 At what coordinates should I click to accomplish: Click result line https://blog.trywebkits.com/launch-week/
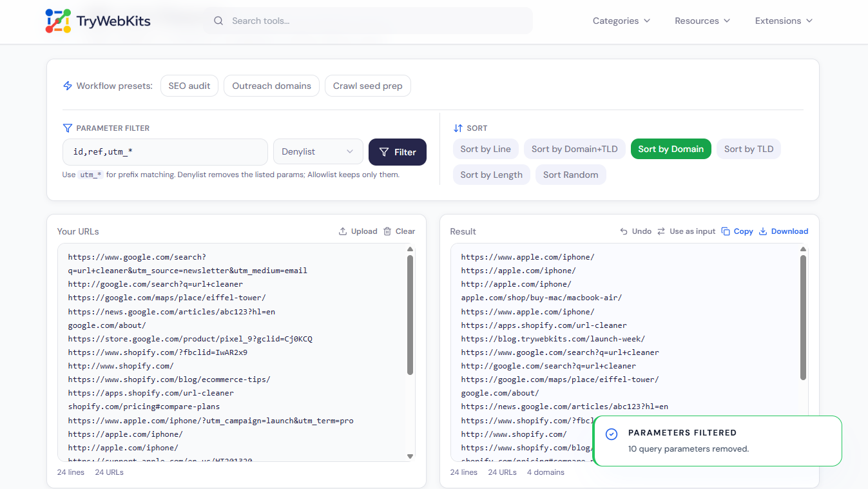pyautogui.click(x=553, y=338)
